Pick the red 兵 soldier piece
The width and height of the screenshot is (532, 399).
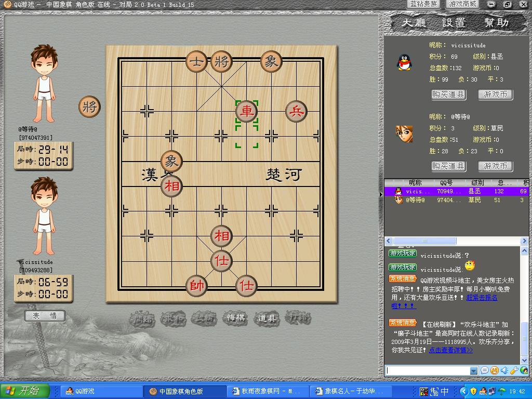point(296,111)
